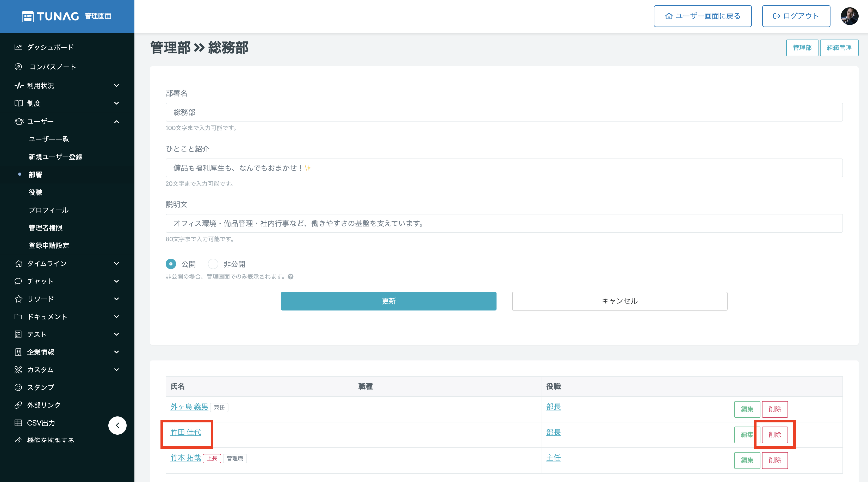Click 編集 for 竹本 拓哉

(747, 460)
